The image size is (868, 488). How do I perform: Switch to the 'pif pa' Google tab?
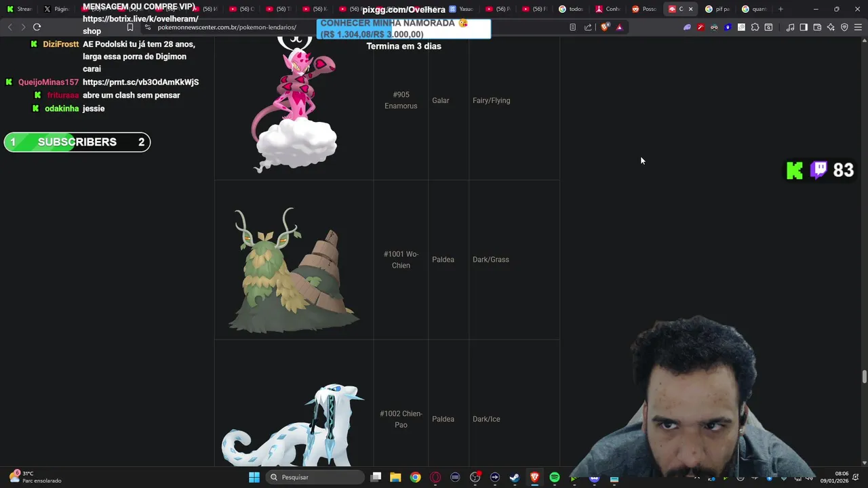717,9
